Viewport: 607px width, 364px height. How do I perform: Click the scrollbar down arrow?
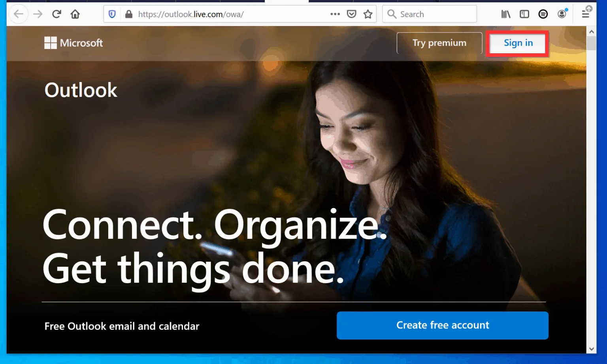click(592, 349)
